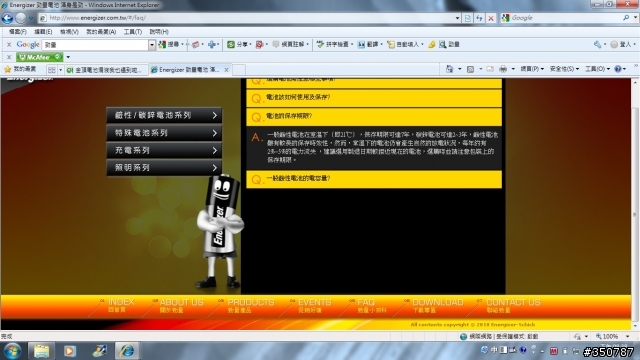Open the 說明(H) Help menu
Screen dimensions: 640x360
[x=159, y=31]
